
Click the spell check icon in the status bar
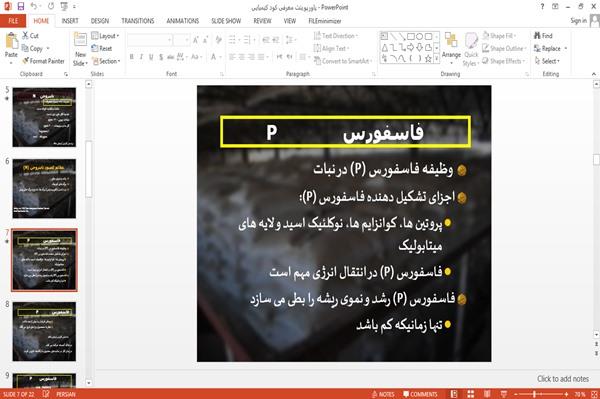point(46,394)
